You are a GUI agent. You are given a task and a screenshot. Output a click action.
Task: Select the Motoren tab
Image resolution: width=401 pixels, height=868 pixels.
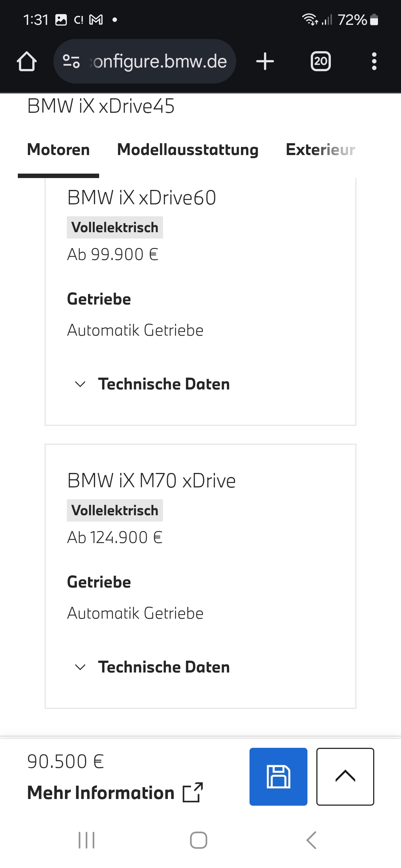tap(58, 149)
